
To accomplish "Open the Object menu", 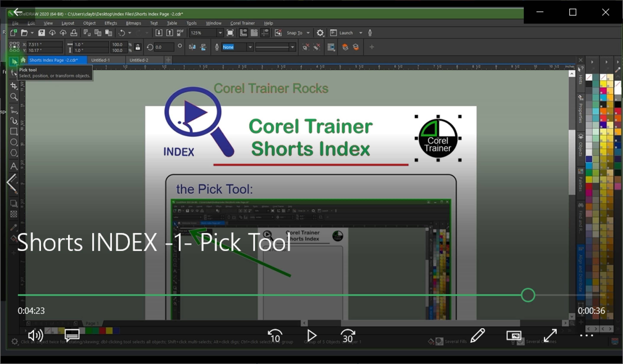I will [x=89, y=23].
